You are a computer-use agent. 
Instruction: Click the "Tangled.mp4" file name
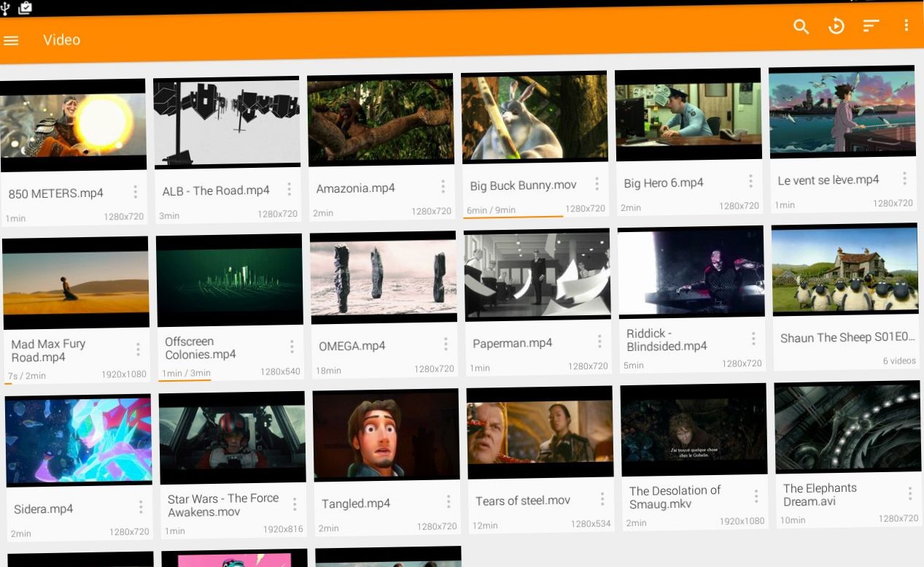coord(356,504)
